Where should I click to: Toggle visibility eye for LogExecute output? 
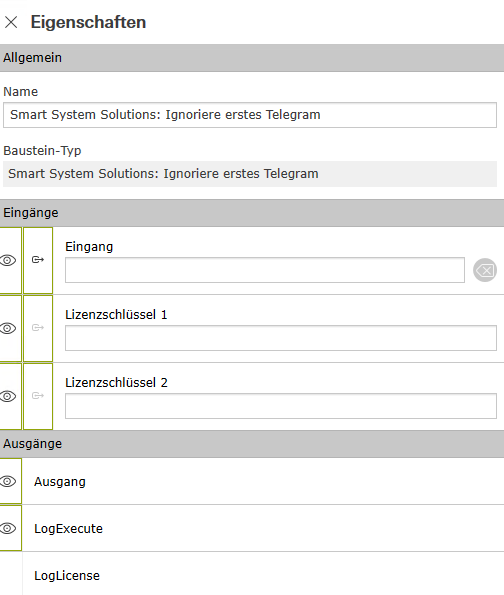(x=8, y=528)
